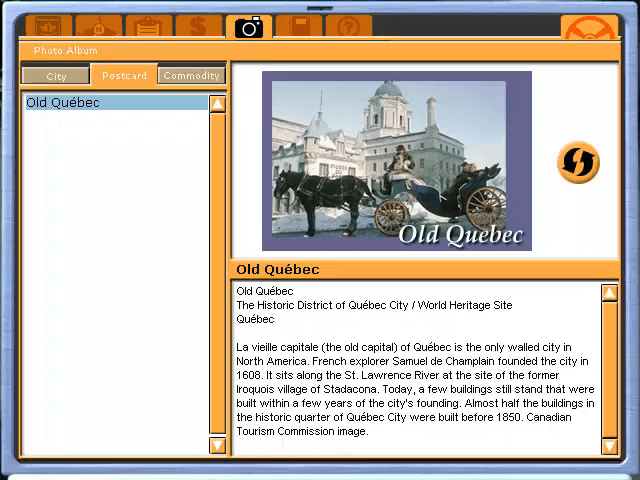This screenshot has width=640, height=480.
Task: Select the camera Photo Album tab
Action: tap(249, 27)
